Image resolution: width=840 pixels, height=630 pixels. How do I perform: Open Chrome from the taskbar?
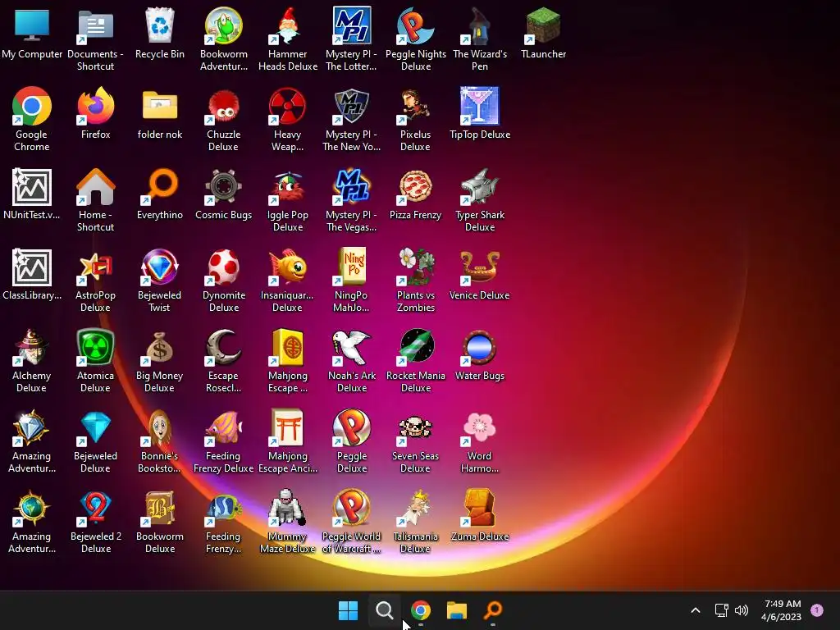pos(421,610)
